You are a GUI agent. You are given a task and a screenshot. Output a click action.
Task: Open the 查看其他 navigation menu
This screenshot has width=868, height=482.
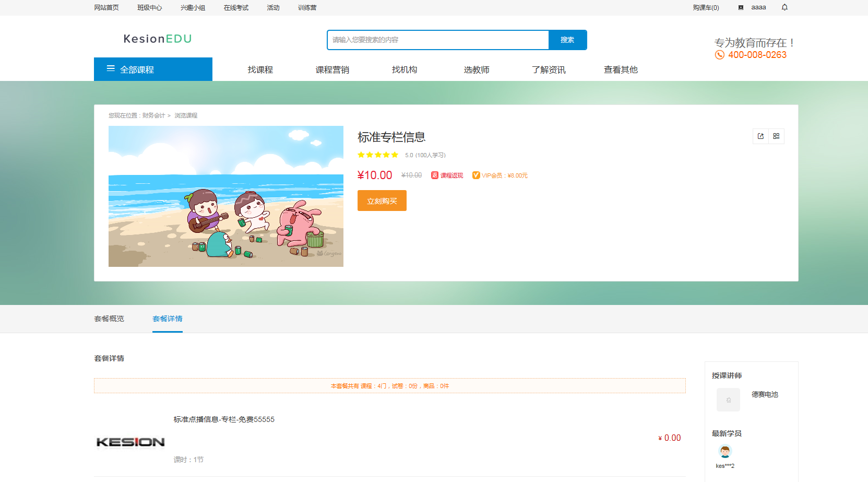pos(621,70)
